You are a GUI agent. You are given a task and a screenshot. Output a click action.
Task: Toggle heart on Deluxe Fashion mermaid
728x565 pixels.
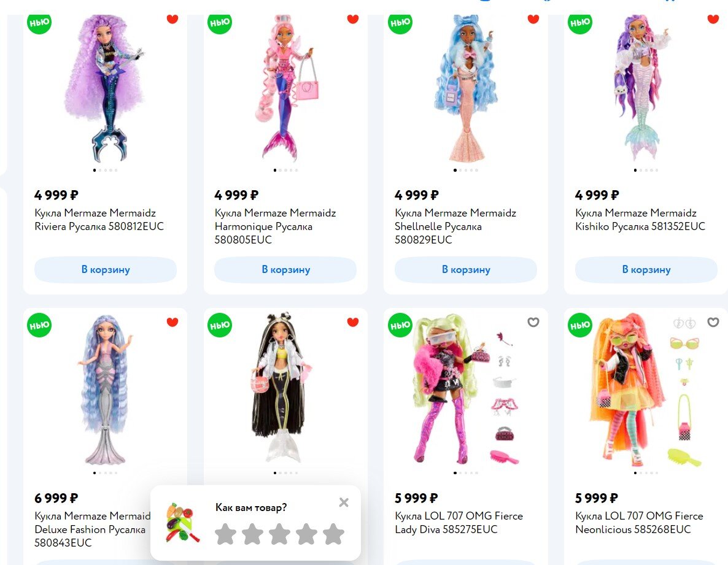[172, 322]
